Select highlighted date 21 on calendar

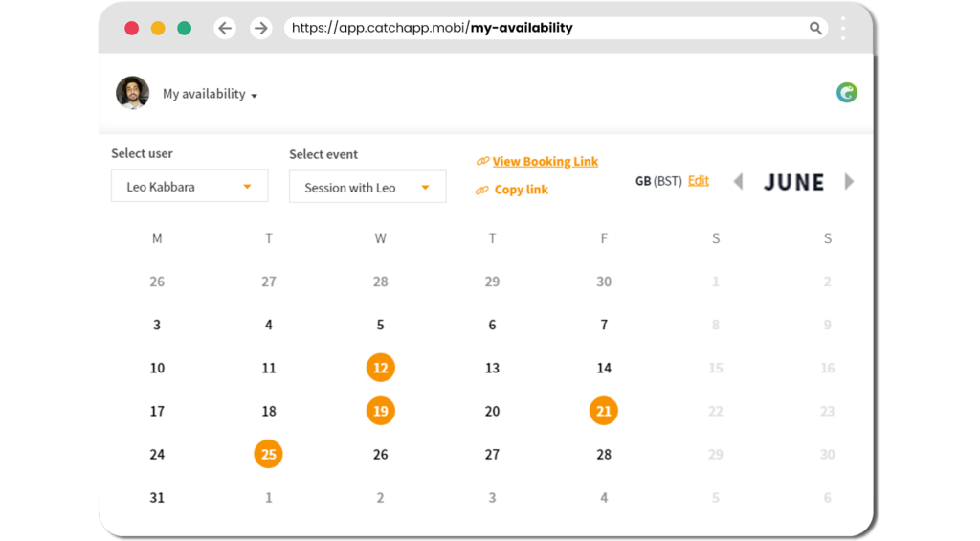click(x=604, y=411)
